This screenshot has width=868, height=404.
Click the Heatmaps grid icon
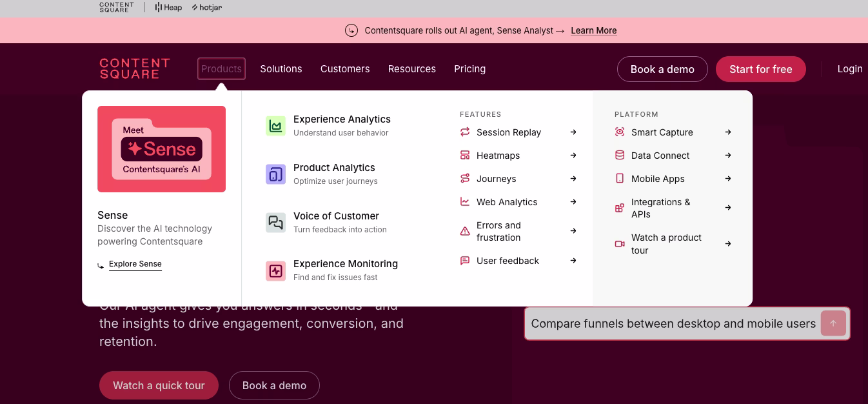click(465, 155)
